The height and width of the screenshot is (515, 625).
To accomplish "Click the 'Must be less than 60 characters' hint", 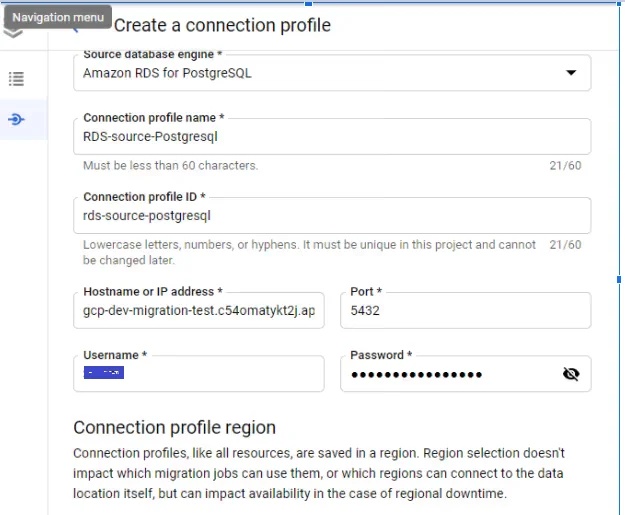I will tap(170, 166).
